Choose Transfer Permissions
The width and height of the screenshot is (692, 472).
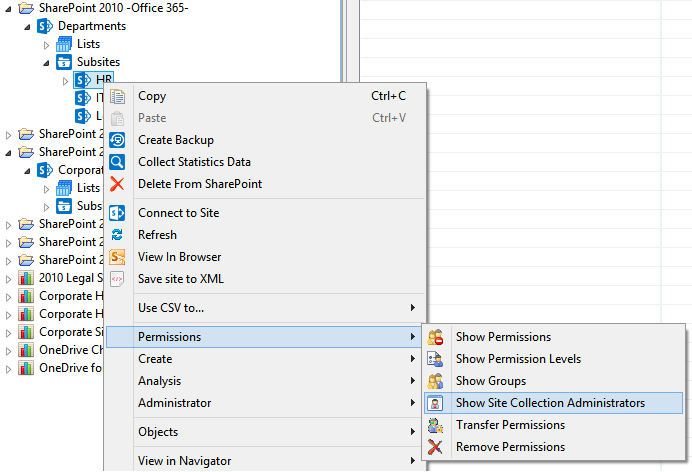pyautogui.click(x=553, y=425)
